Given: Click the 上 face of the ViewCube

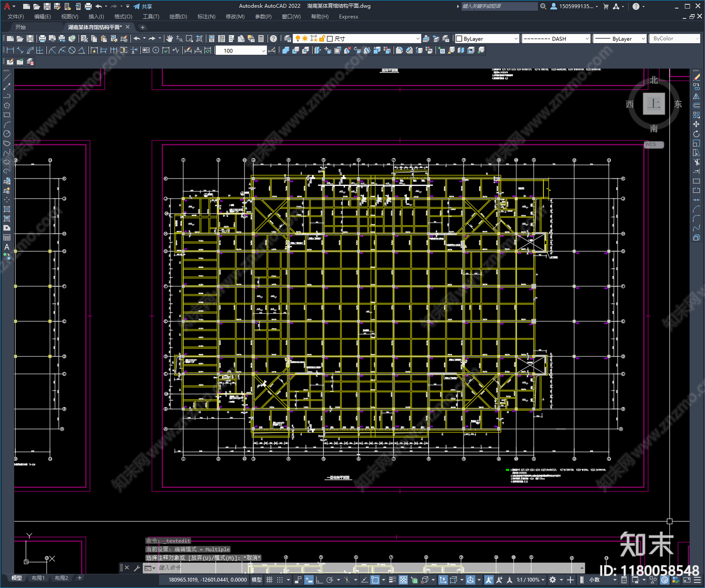Looking at the screenshot, I should coord(654,104).
